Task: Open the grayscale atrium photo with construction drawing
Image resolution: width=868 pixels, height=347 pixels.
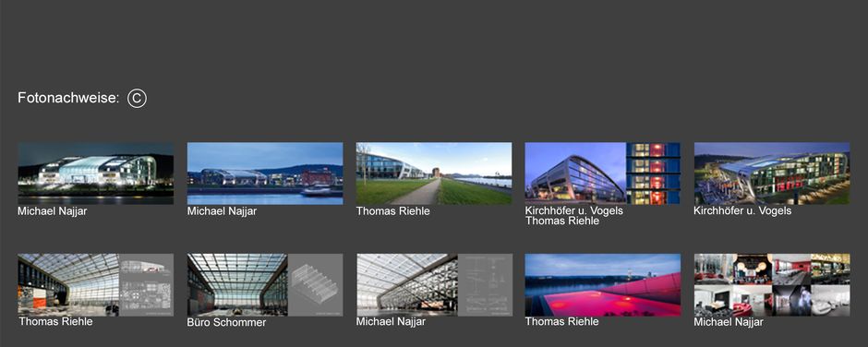Action: pos(435,285)
